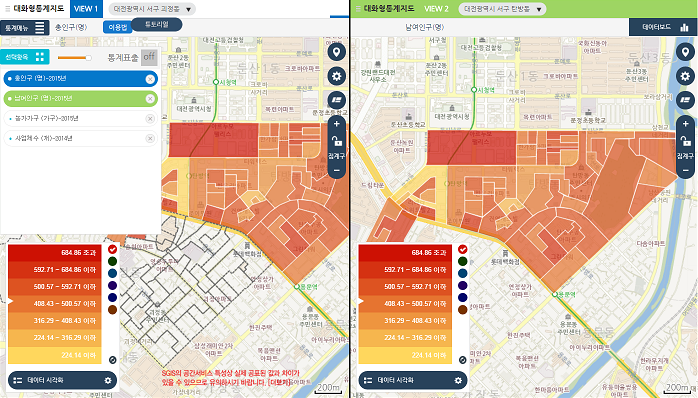Pick the blue color in VIEW 2 legend
Image resolution: width=698 pixels, height=398 pixels.
tap(463, 273)
